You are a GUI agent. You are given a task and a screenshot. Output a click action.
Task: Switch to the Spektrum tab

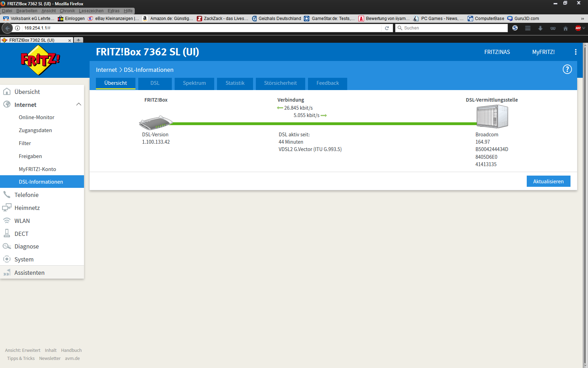tap(194, 83)
